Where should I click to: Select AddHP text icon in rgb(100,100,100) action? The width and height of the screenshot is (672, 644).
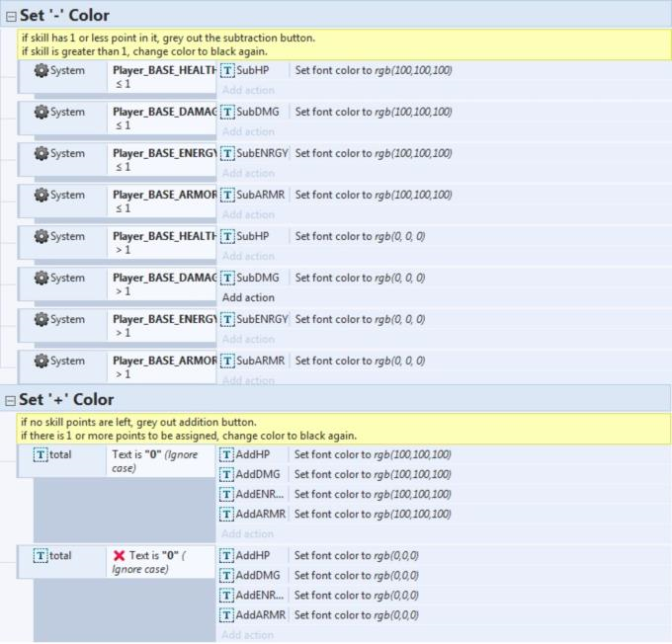coord(227,455)
